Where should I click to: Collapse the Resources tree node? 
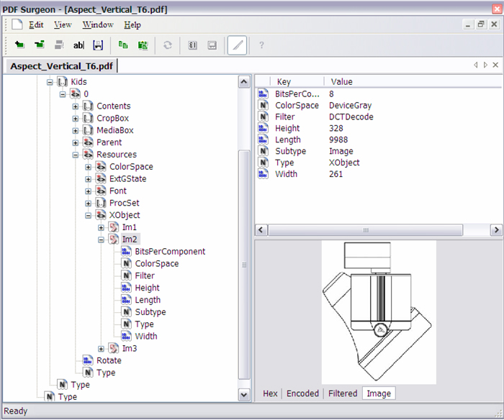75,155
